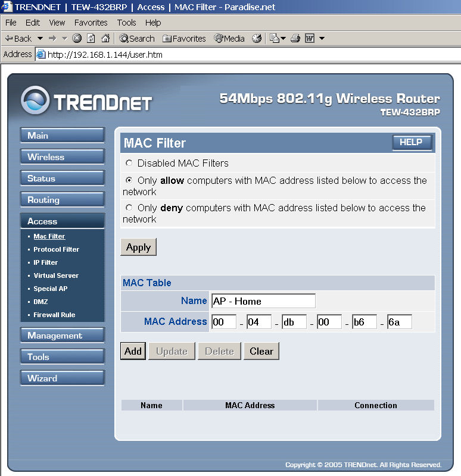Viewport: 461px width, 476px height.
Task: Click MAC Address field containing 'db'
Action: click(294, 322)
